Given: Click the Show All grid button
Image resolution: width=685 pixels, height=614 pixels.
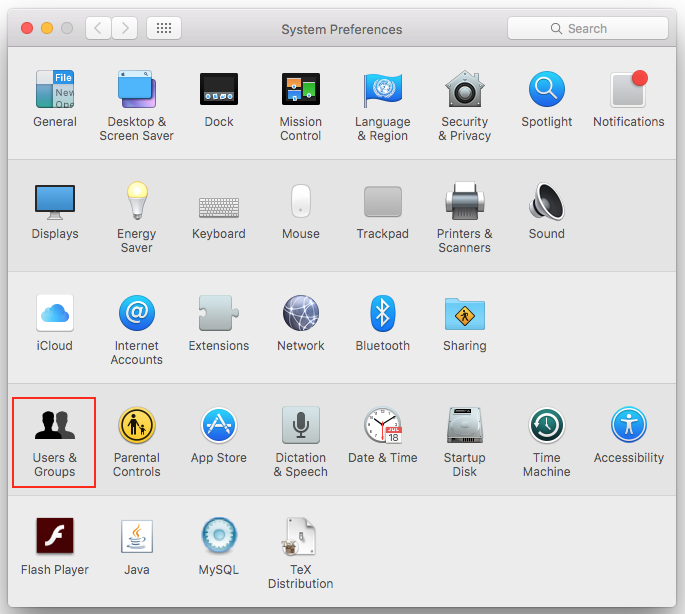Looking at the screenshot, I should point(164,28).
